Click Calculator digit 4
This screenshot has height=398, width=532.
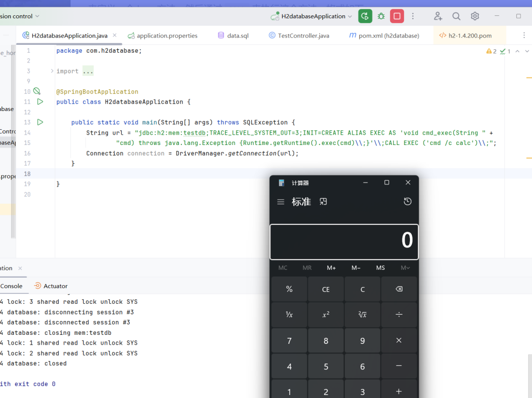289,366
